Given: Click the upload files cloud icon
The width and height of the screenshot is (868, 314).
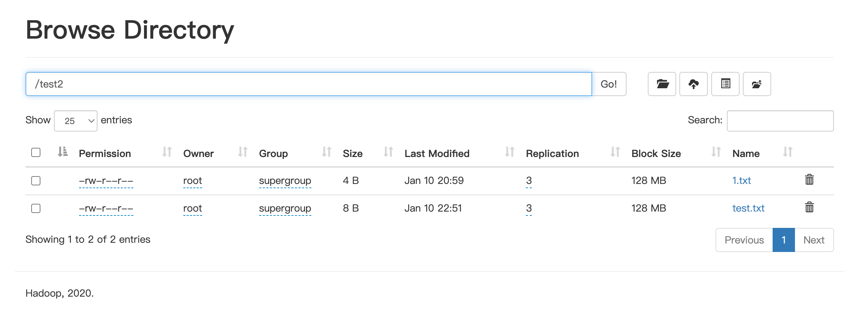Looking at the screenshot, I should (x=693, y=84).
